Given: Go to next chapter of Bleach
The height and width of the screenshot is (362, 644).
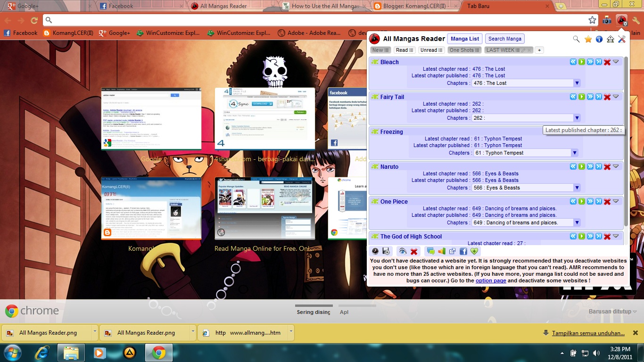Looking at the screenshot, I should point(590,62).
